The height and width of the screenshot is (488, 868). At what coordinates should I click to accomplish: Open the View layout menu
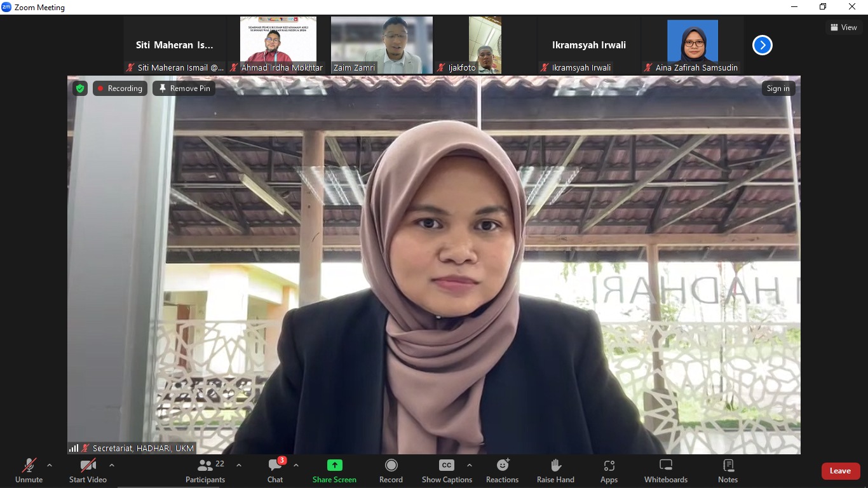pyautogui.click(x=843, y=27)
